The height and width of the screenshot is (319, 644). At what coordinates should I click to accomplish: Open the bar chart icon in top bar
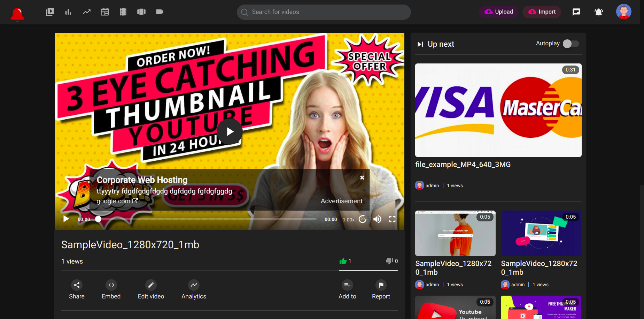pos(68,12)
